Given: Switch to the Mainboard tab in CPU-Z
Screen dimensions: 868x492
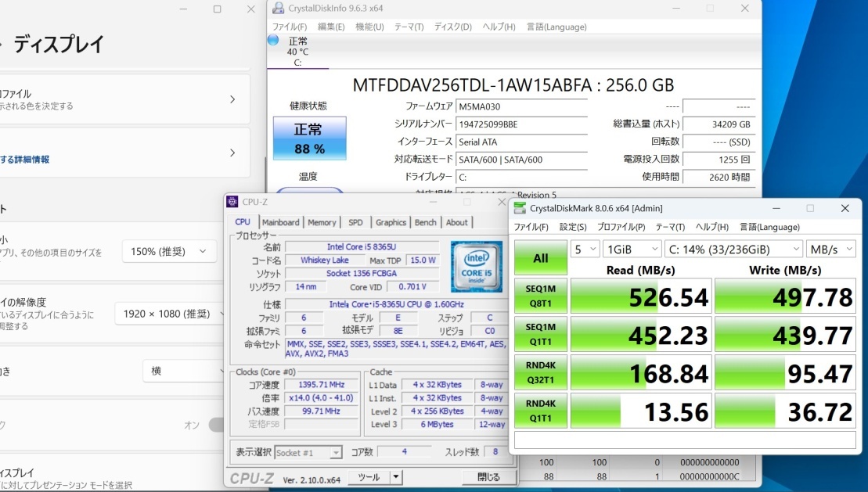Looking at the screenshot, I should 281,222.
